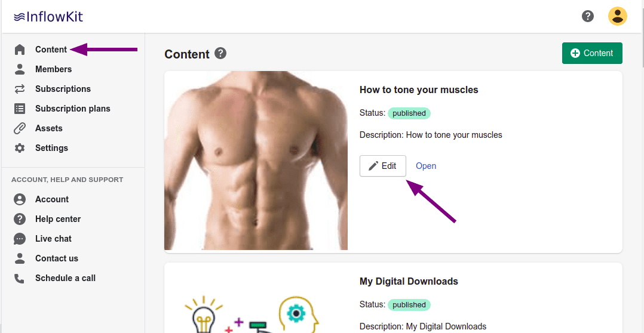Select Contact us in sidebar
The height and width of the screenshot is (333, 644).
(x=57, y=258)
